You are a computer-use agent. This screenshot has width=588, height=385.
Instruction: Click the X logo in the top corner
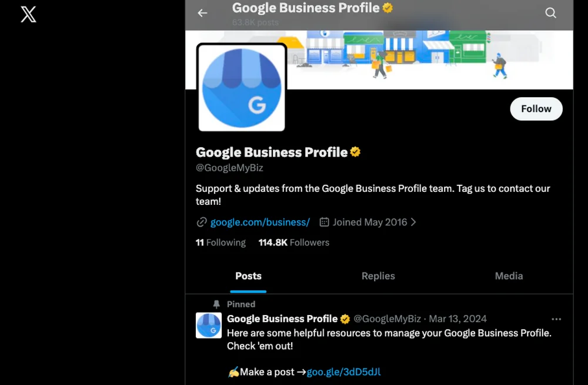28,14
